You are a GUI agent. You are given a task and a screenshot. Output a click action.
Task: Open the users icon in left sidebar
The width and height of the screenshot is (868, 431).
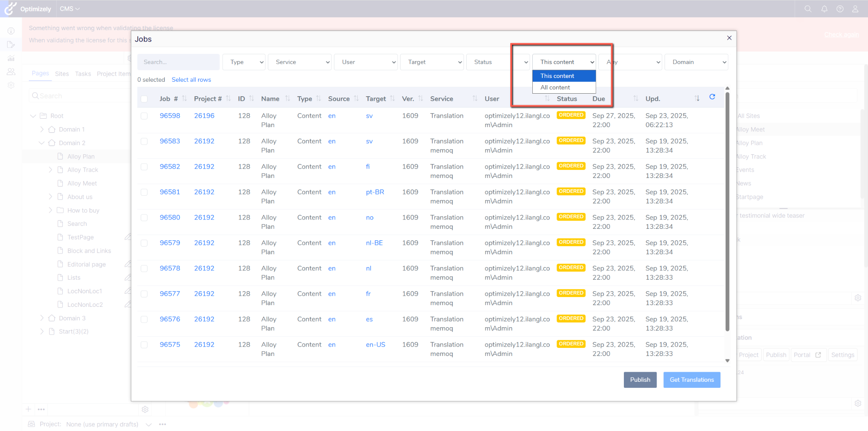point(11,72)
